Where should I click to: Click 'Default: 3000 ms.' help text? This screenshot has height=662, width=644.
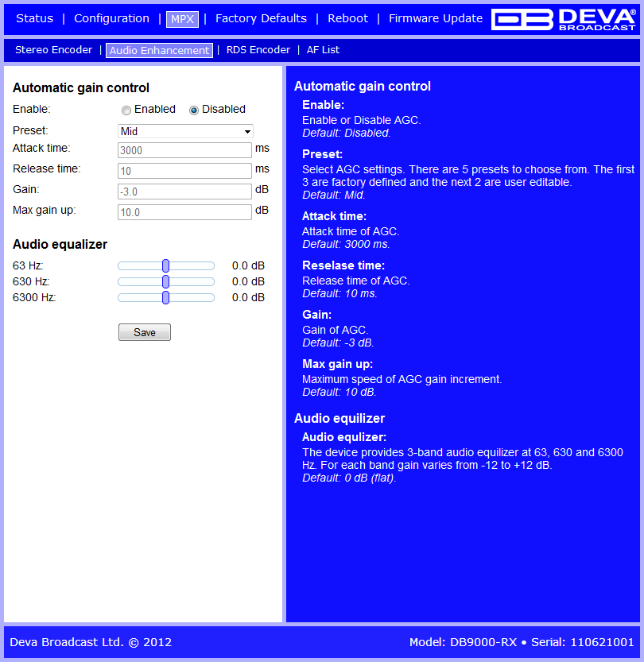346,244
